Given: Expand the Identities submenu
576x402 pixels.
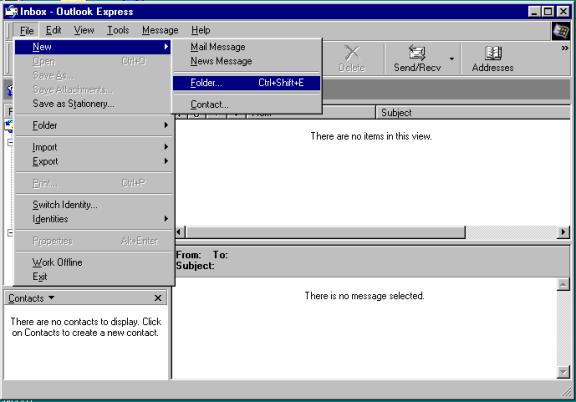Looking at the screenshot, I should pos(93,219).
